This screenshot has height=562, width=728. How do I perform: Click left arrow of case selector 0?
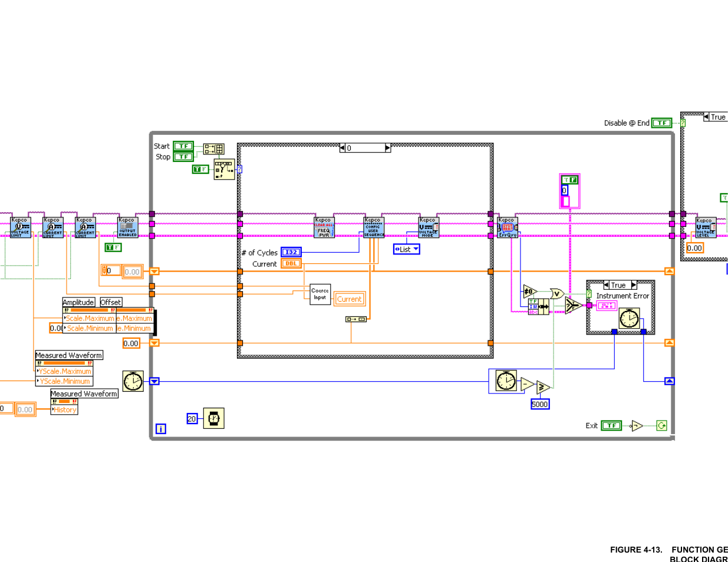(342, 148)
